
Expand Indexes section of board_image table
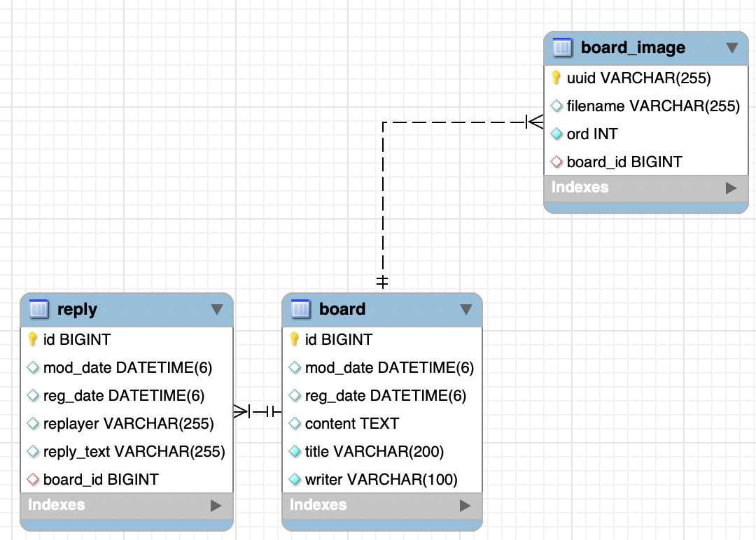(731, 187)
